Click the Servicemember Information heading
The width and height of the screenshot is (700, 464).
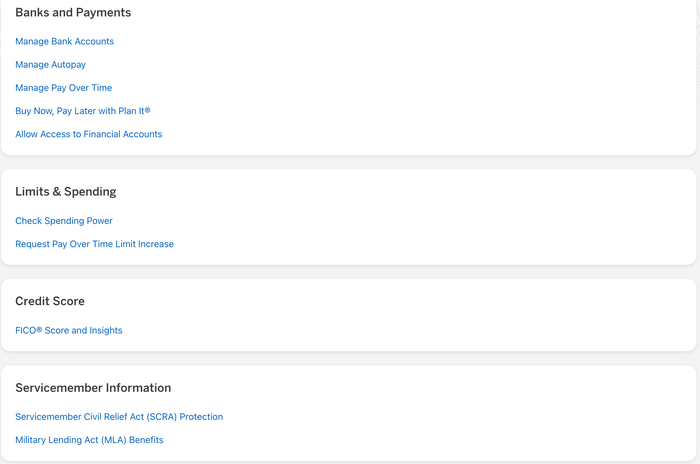[x=93, y=388]
